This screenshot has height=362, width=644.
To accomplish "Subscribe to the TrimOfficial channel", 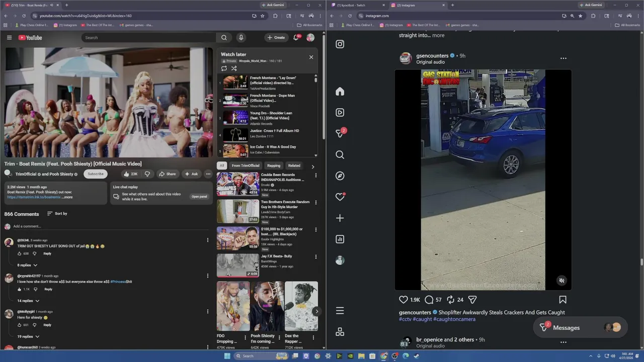I will click(x=96, y=174).
